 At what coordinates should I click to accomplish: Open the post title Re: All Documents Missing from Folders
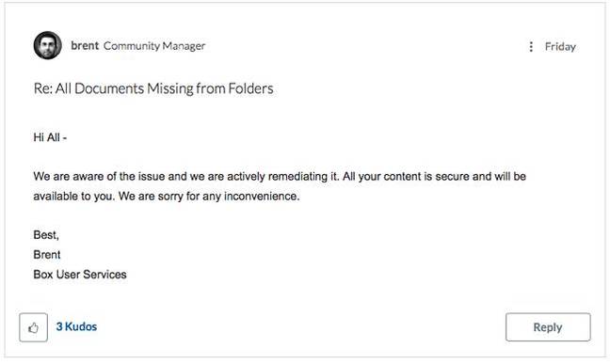tap(153, 88)
